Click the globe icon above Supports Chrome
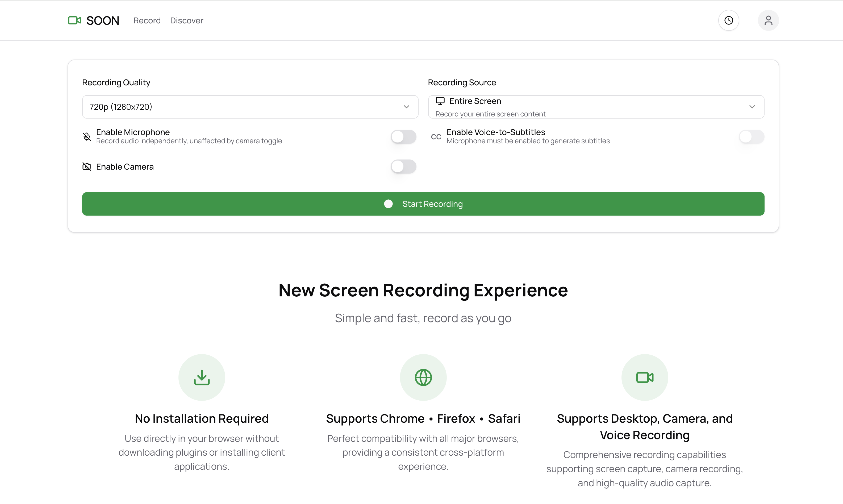 423,377
